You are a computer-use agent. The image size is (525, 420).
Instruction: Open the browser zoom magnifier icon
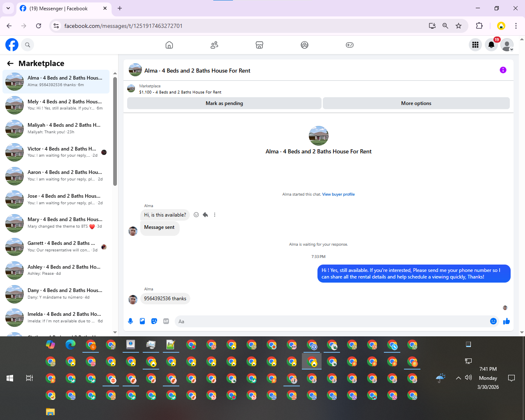[445, 26]
